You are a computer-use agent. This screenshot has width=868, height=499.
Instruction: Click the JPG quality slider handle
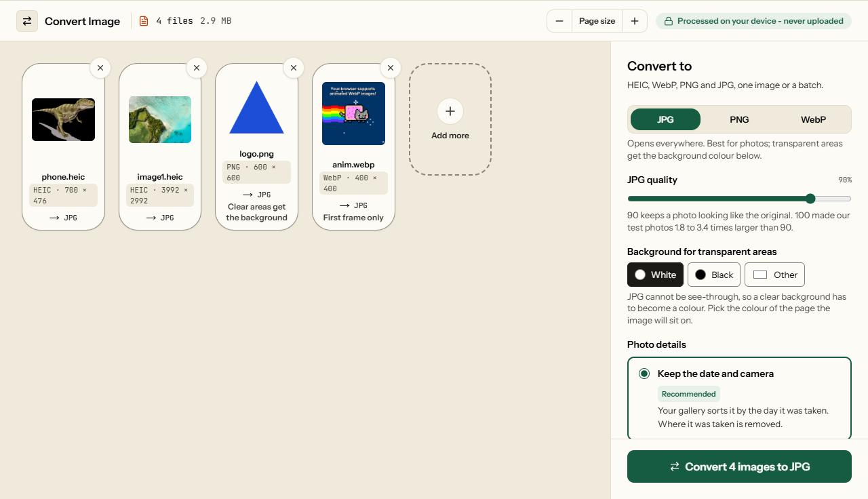pyautogui.click(x=810, y=199)
